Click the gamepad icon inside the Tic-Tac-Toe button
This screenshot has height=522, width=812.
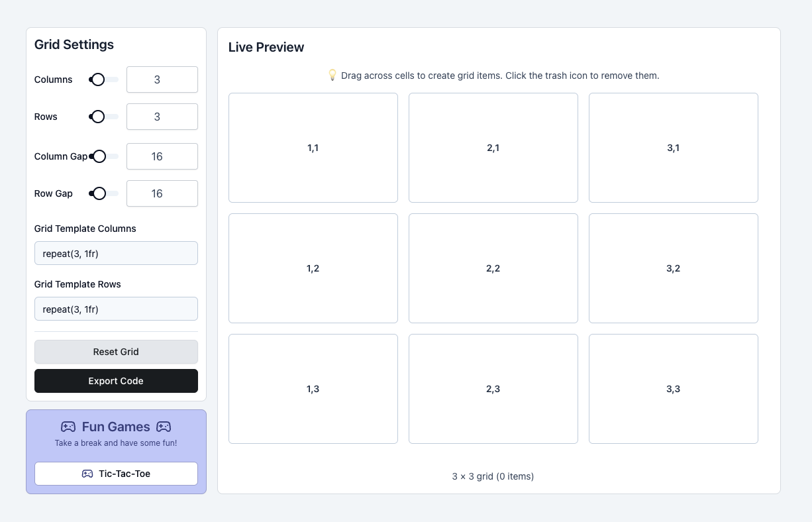(87, 474)
